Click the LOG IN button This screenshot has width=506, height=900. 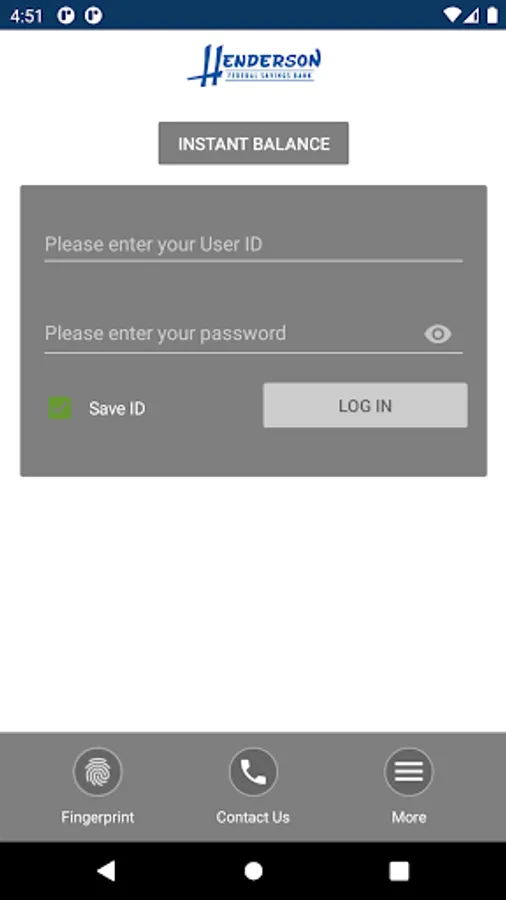click(365, 405)
